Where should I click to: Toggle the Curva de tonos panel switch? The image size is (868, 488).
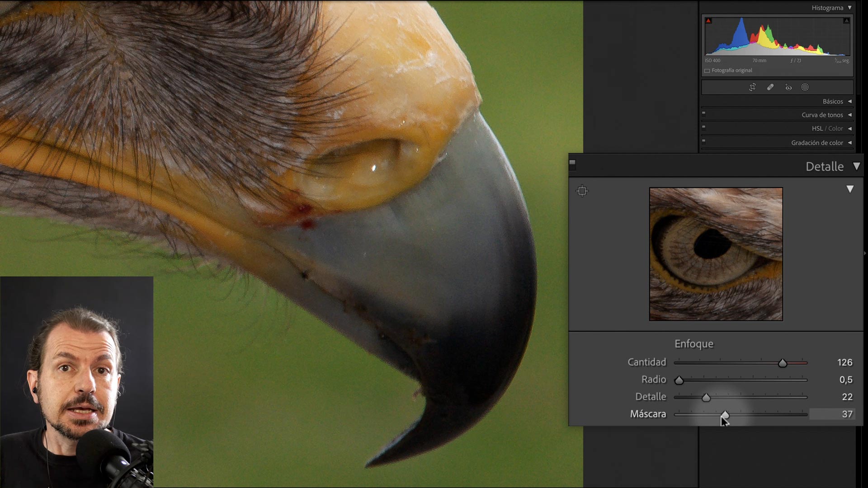703,113
